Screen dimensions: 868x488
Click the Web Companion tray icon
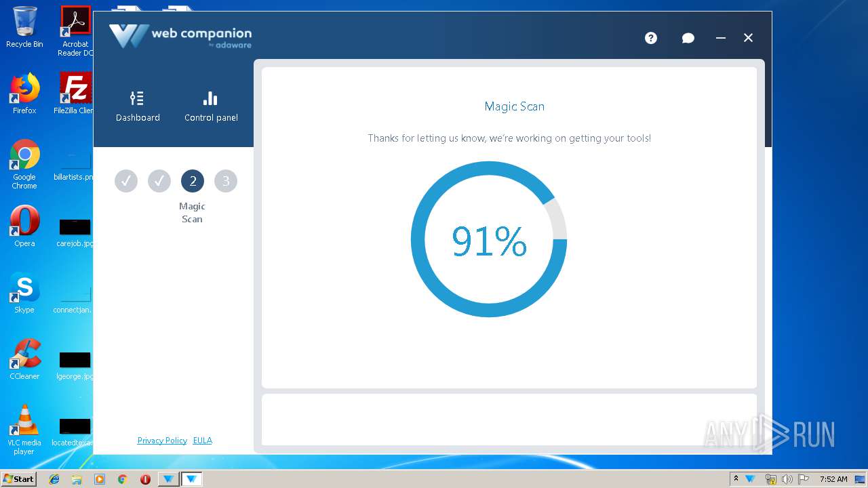(x=751, y=479)
